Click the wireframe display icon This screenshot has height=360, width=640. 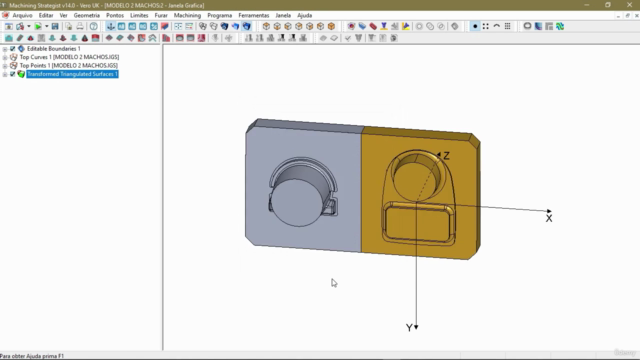203,27
